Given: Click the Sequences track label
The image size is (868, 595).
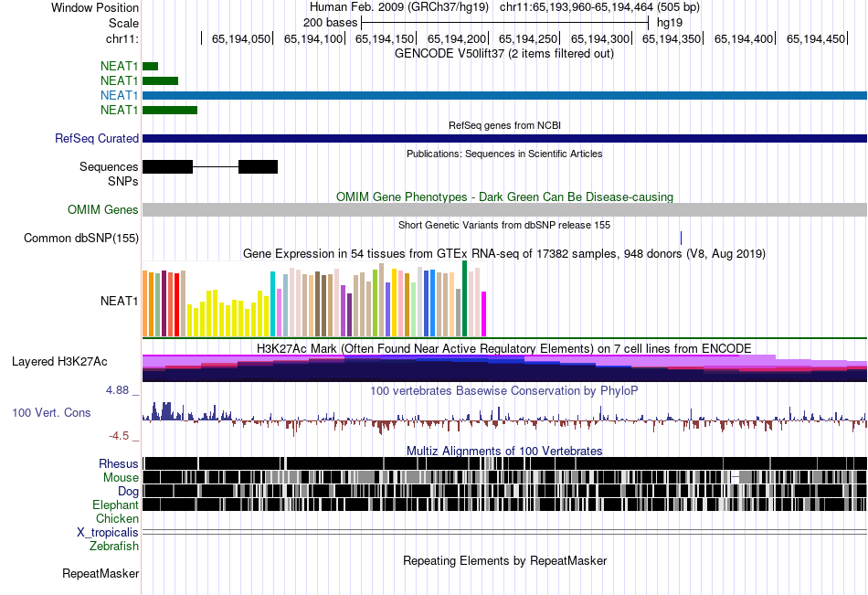Looking at the screenshot, I should click(x=109, y=166).
